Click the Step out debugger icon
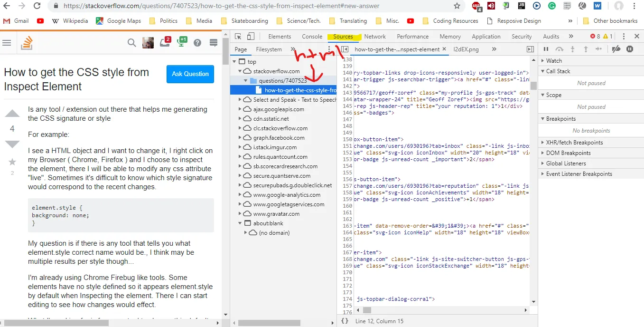This screenshot has height=327, width=644. click(x=586, y=49)
